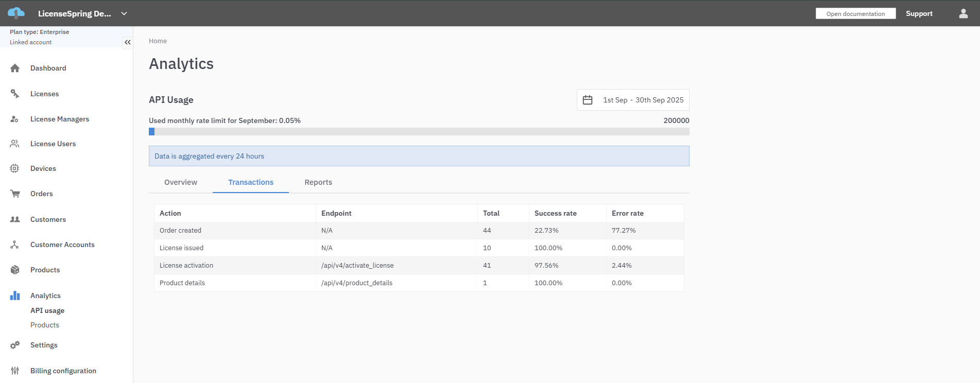Open Products via the box icon
Viewport: 980px width, 383px height.
pyautogui.click(x=15, y=270)
